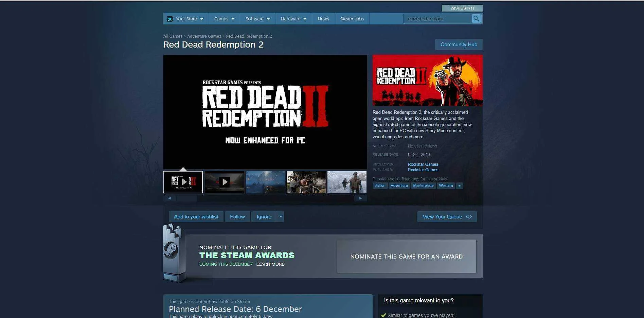644x318 pixels.
Task: Click the thumbnail strip scrollbar handle
Action: point(186,198)
